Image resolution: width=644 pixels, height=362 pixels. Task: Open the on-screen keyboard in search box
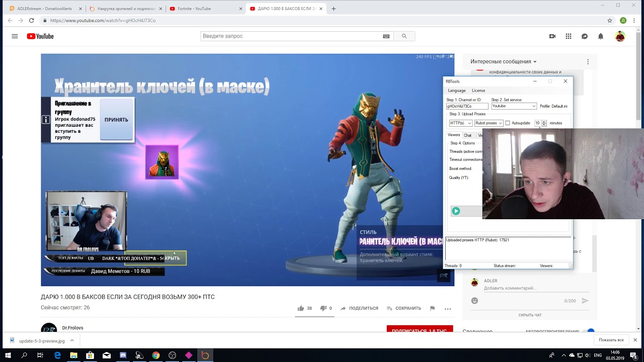pos(386,36)
